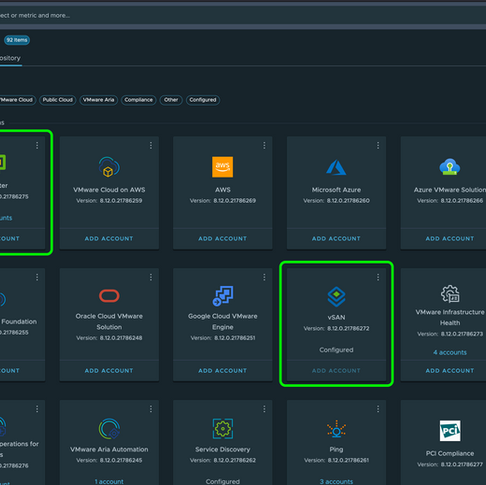Click the Microsoft Azure card title
This screenshot has height=485, width=486.
(x=336, y=190)
